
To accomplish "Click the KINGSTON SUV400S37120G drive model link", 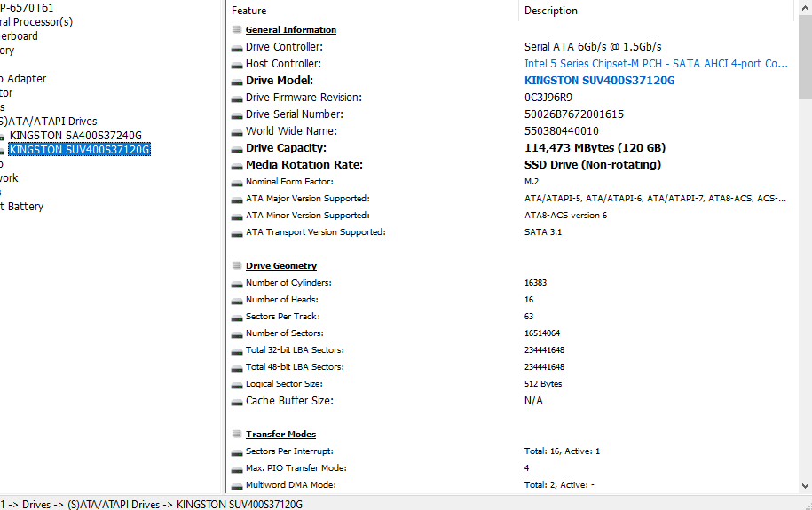I will pos(599,80).
